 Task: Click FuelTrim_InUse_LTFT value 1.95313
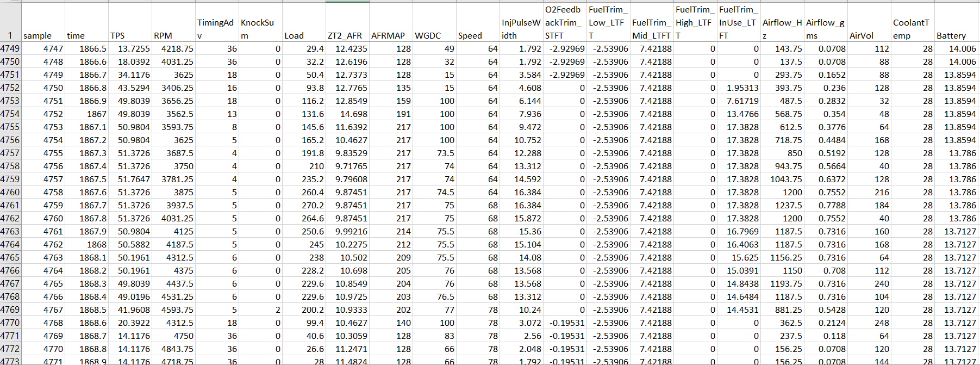[x=739, y=88]
